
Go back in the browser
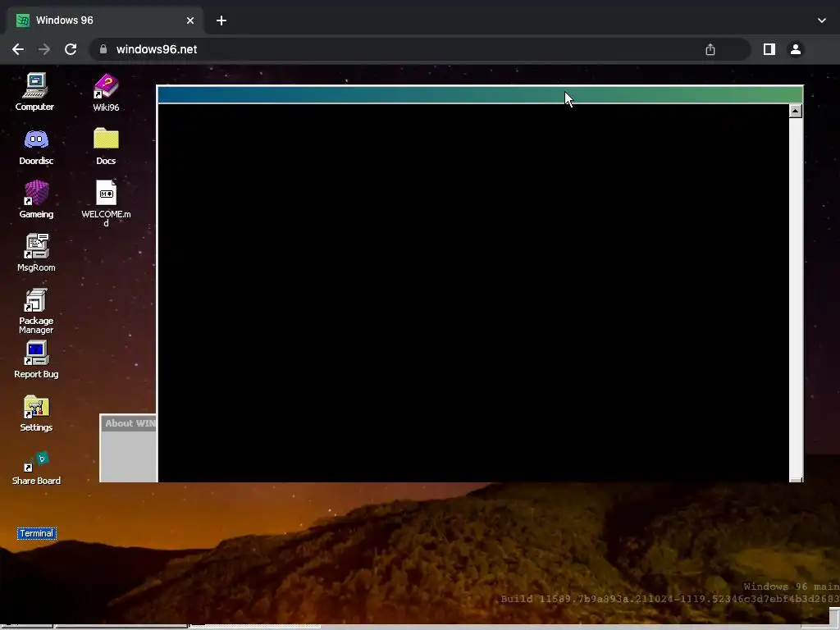point(18,49)
